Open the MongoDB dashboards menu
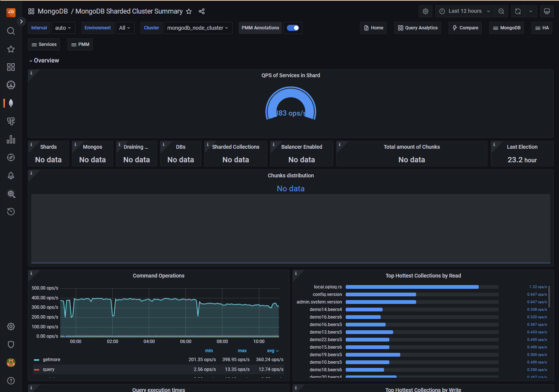Screen dimensions: 559x392 [507, 28]
